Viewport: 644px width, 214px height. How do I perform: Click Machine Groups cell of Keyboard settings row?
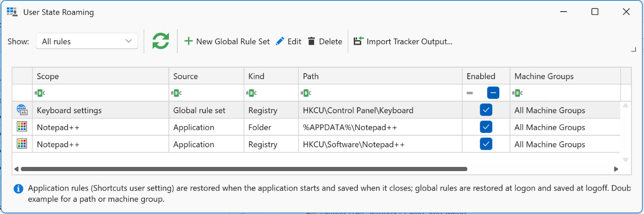[x=565, y=110]
